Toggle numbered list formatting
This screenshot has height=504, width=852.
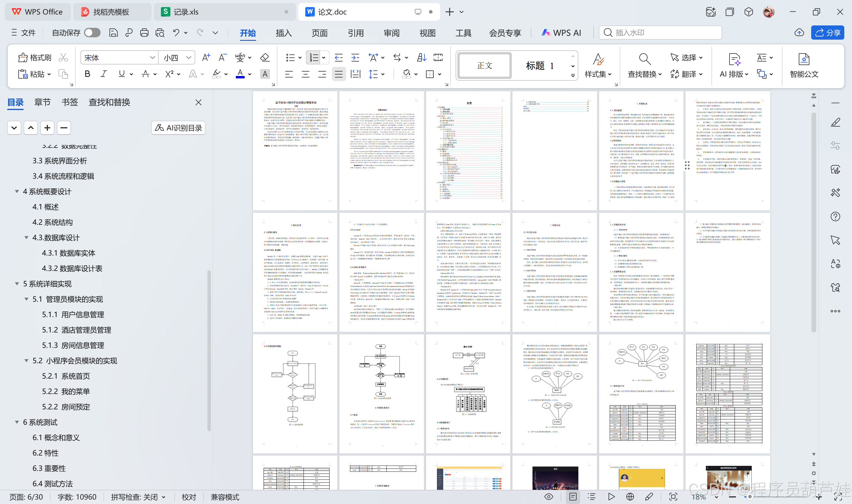(314, 57)
